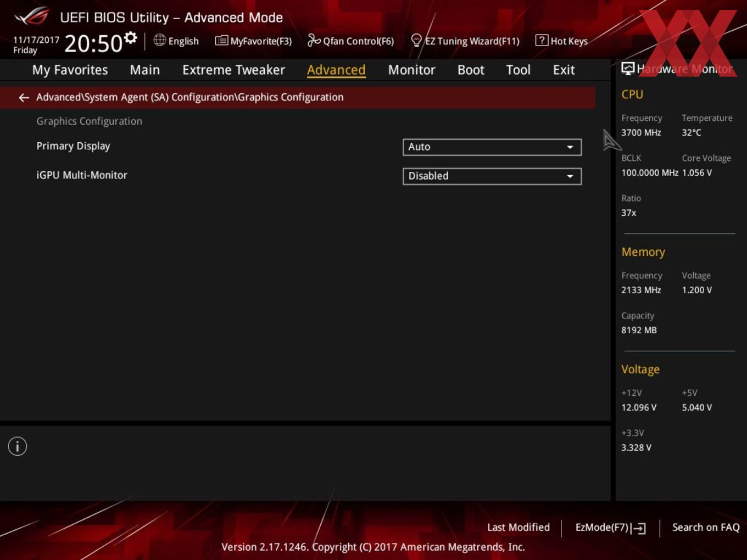Screen dimensions: 747x560
Task: Click the Hot Keys question mark icon
Action: click(542, 40)
